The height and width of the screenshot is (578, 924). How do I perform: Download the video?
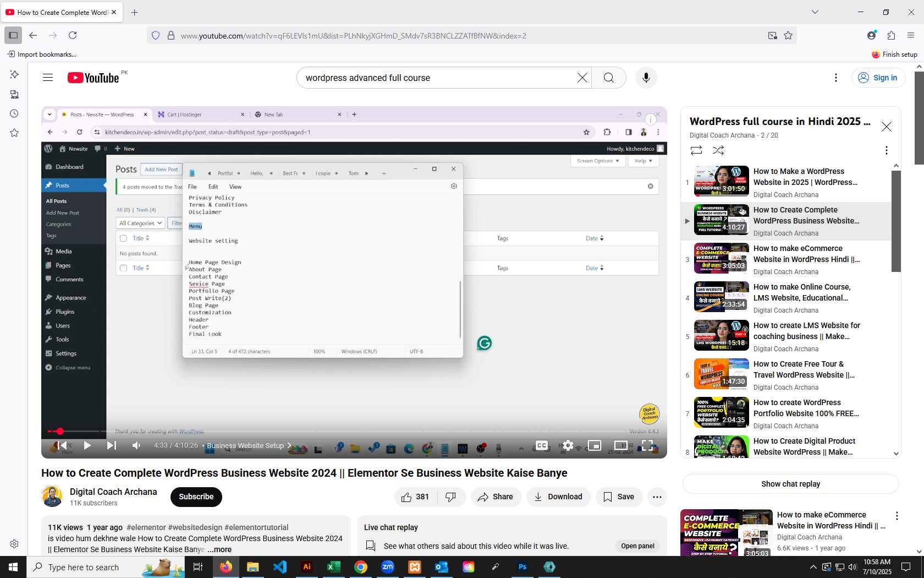pyautogui.click(x=558, y=497)
